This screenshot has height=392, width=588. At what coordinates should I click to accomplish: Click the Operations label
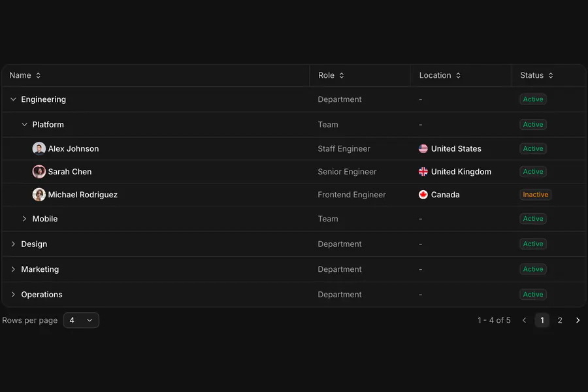tap(42, 295)
